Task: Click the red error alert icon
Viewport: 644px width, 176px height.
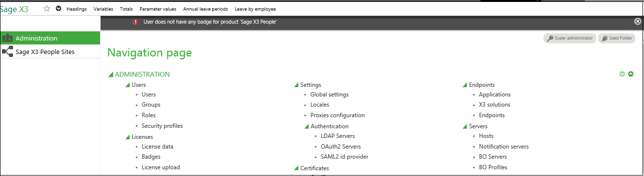Action: click(x=136, y=22)
